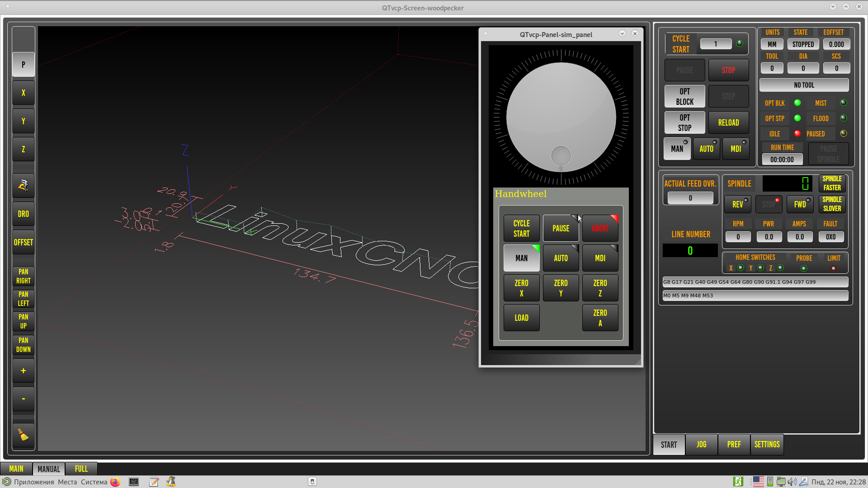Toggle spindle FWD direction
The image size is (868, 488).
tap(800, 204)
